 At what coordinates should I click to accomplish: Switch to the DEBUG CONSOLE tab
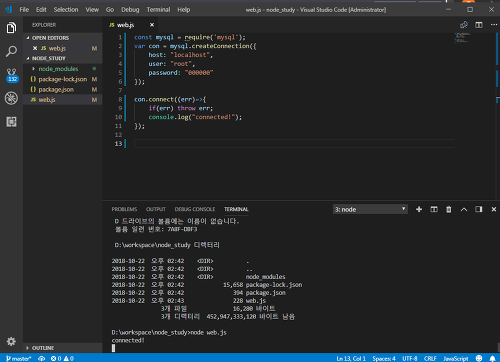click(x=195, y=209)
